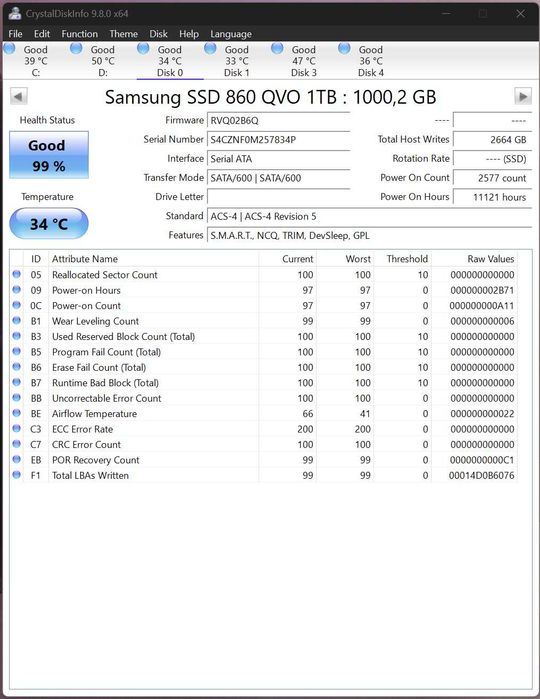Screen dimensions: 540x699
Task: Click the Firmware field RVQ02B6Q
Action: [x=279, y=120]
